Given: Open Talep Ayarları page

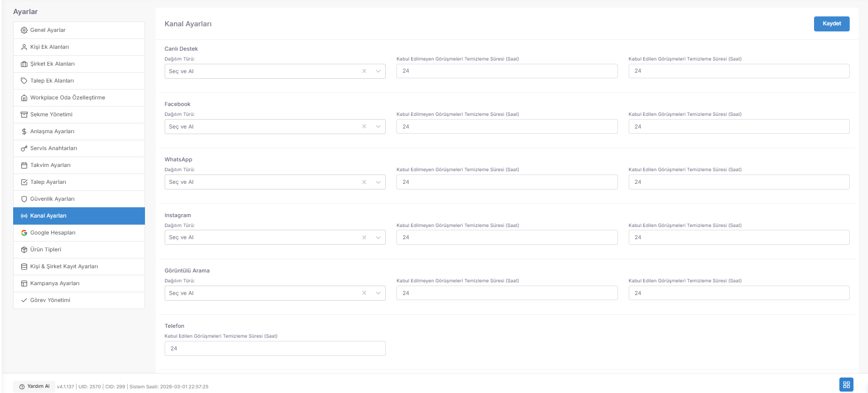Looking at the screenshot, I should click(x=79, y=182).
